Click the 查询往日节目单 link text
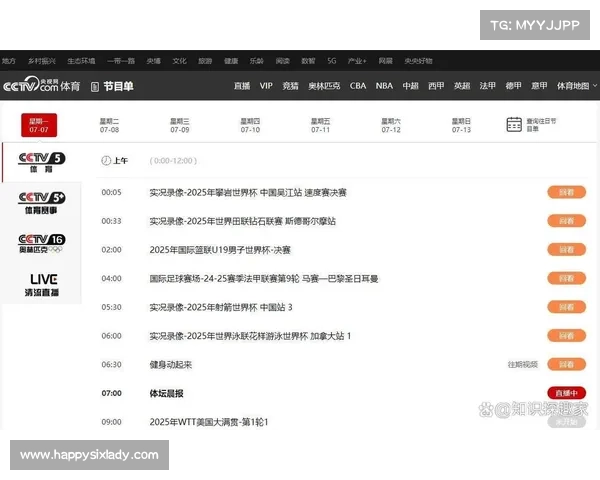The height and width of the screenshot is (480, 600). 541,125
